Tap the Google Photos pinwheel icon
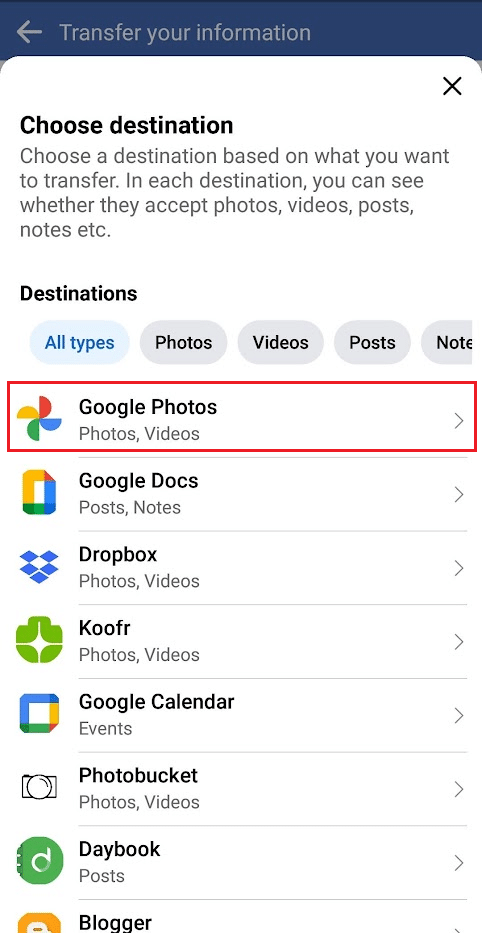 [x=39, y=420]
